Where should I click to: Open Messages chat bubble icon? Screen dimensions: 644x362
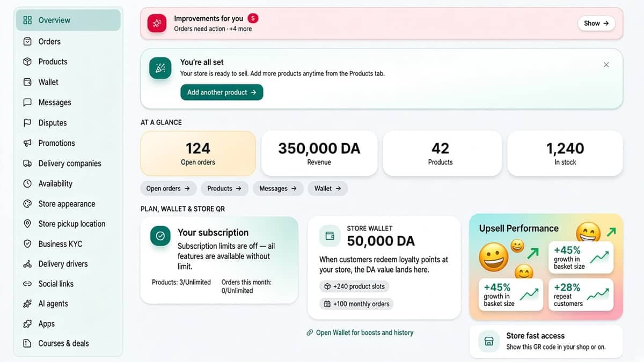click(27, 102)
